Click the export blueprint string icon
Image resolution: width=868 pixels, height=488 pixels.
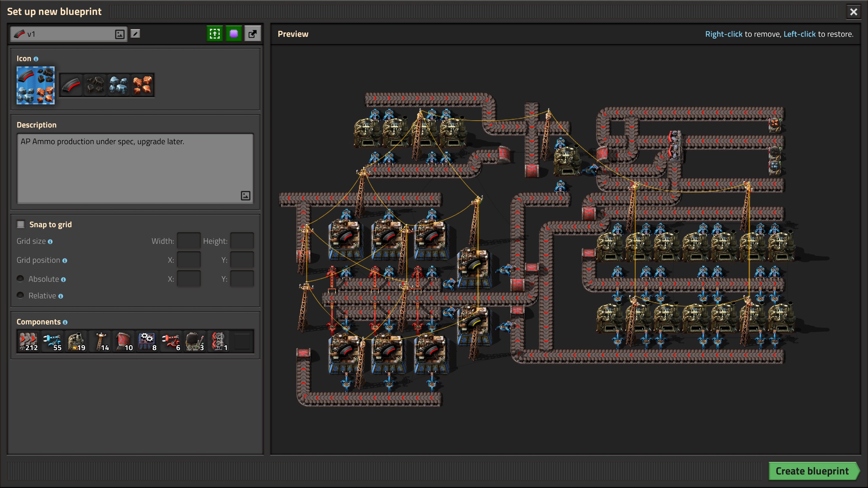[x=253, y=34]
